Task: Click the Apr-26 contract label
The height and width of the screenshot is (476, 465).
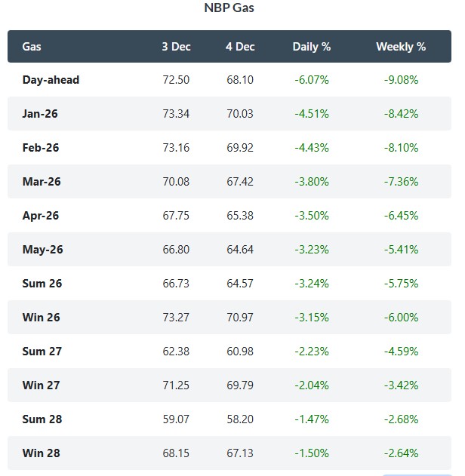Action: tap(41, 216)
